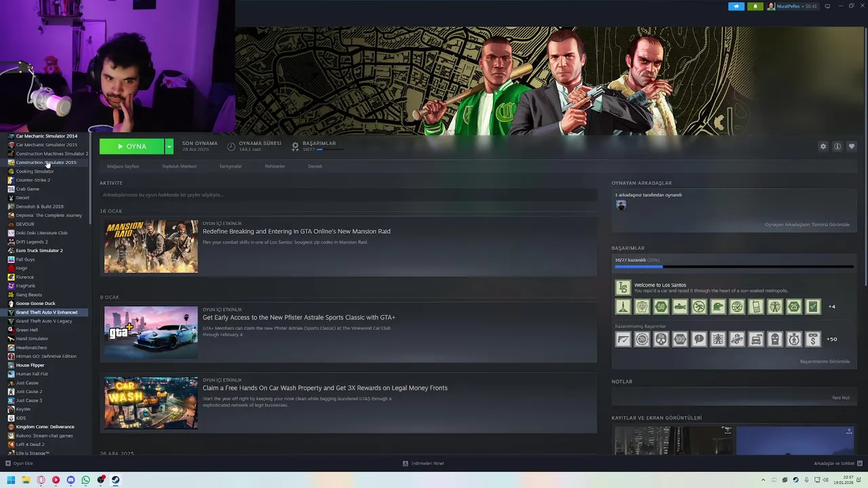Open WhatsApp from the taskbar
This screenshot has width=868, height=488.
point(85,480)
